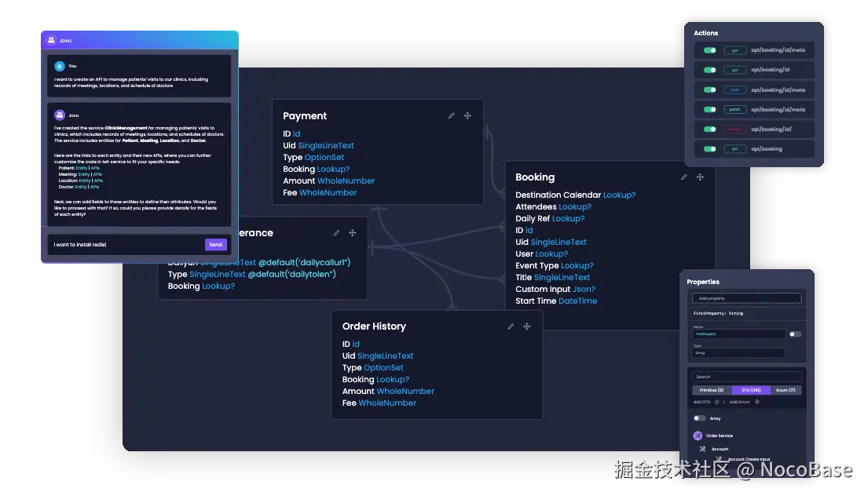
Task: Select the DTO (46) tab
Action: (751, 390)
